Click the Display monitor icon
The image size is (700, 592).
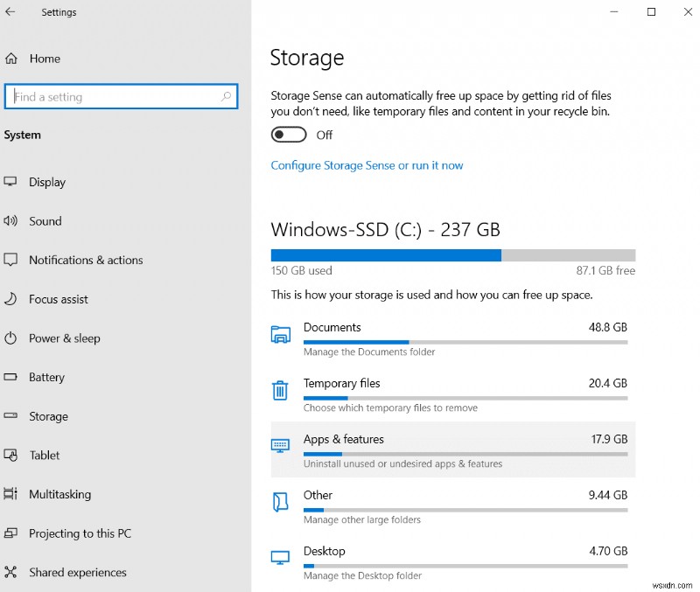click(x=10, y=182)
